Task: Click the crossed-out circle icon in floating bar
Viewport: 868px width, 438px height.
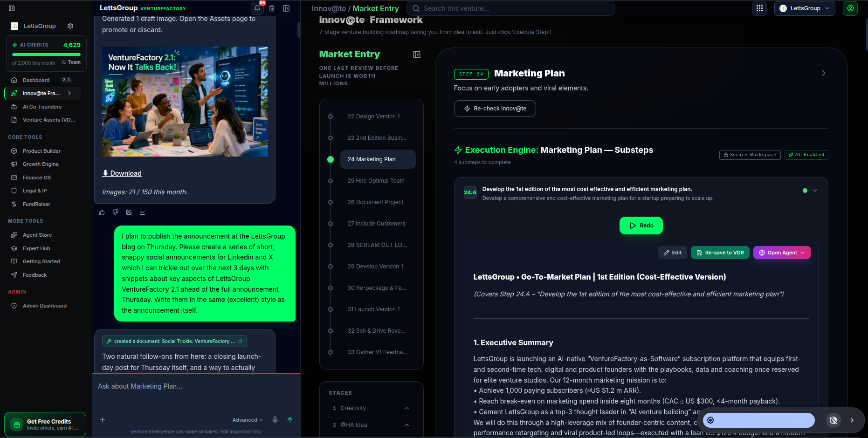Action: (x=834, y=420)
